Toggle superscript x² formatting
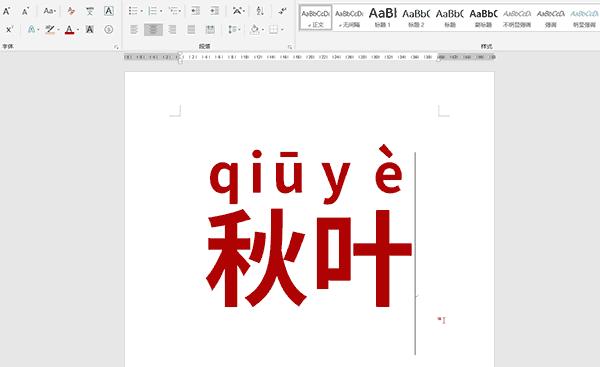The height and width of the screenshot is (367, 600). tap(10, 29)
